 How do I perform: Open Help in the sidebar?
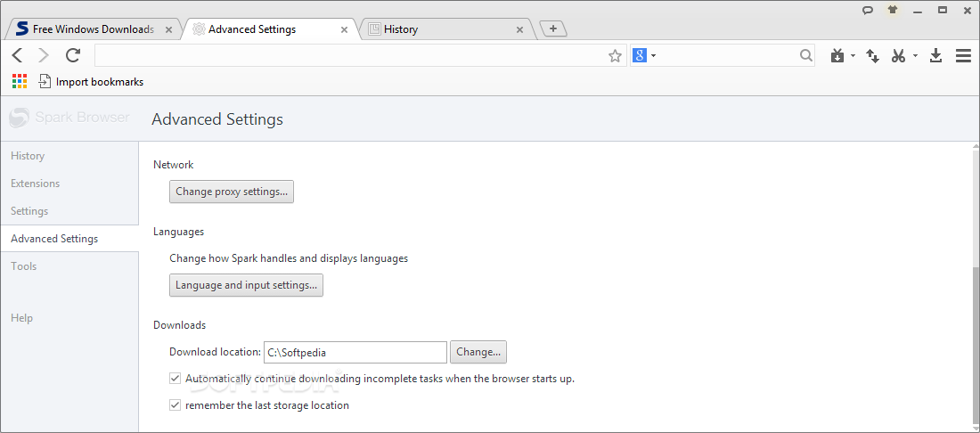coord(22,318)
